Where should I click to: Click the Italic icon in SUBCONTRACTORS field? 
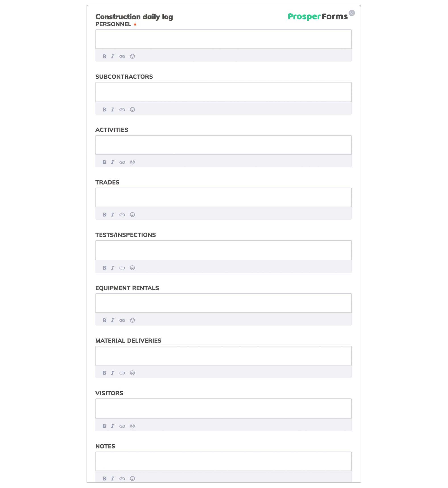[x=113, y=109]
